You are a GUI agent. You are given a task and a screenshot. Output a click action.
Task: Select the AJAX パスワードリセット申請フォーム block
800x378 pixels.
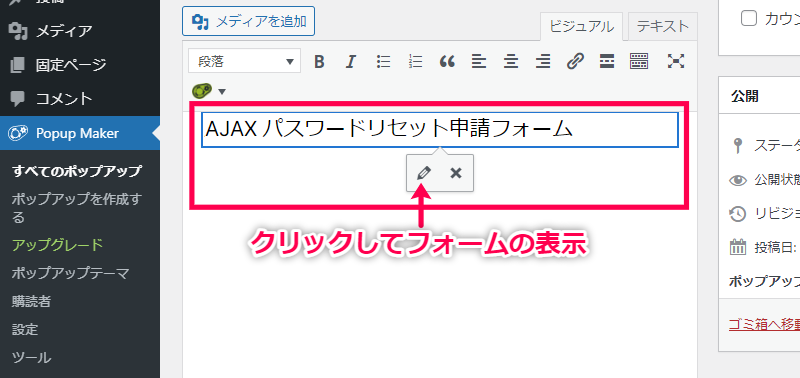click(440, 130)
